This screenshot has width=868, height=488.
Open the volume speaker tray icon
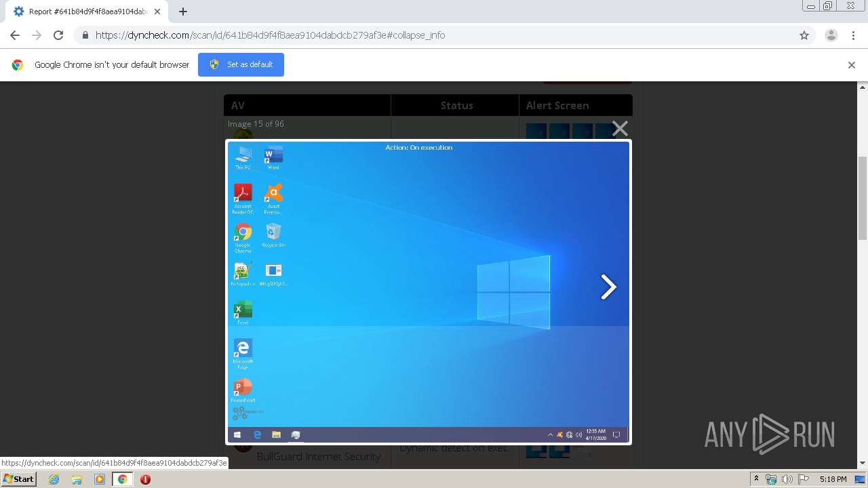(787, 479)
